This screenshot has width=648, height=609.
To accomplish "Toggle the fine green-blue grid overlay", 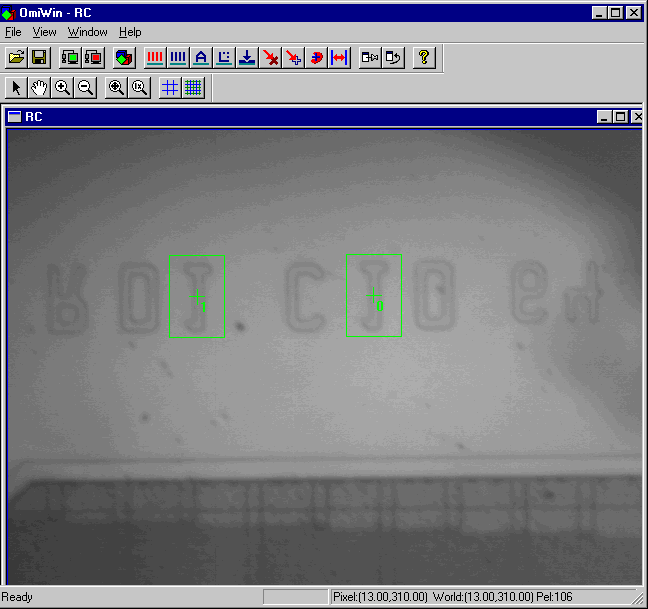I will click(x=193, y=88).
